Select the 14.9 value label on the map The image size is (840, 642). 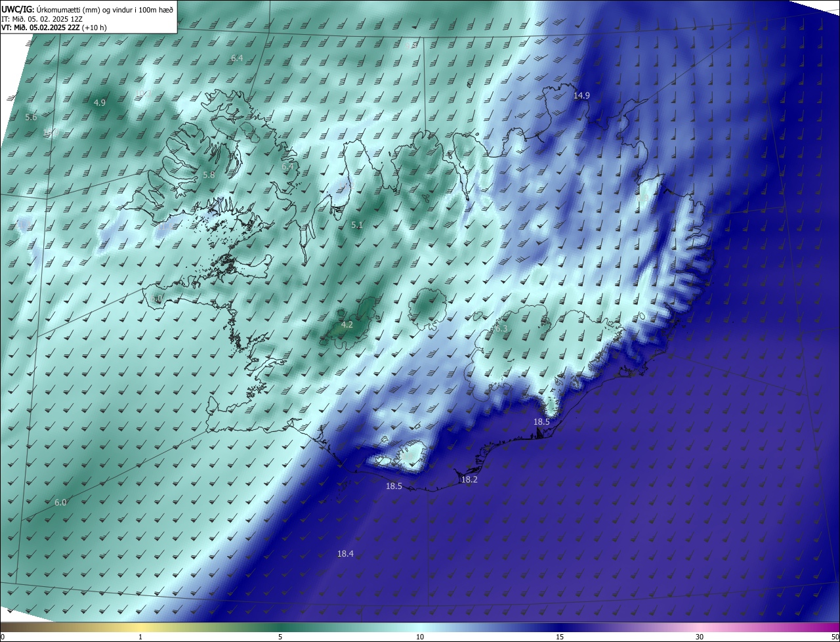(581, 96)
